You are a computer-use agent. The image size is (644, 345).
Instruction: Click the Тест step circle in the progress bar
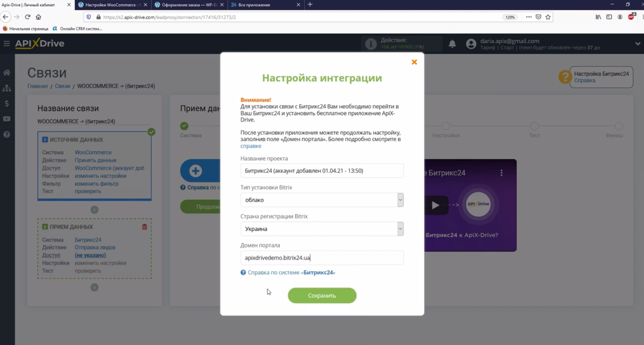pos(534,126)
